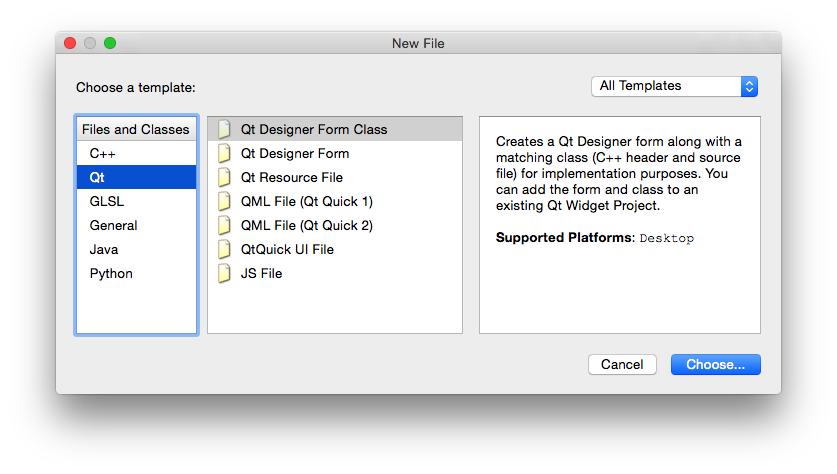
Task: Click the QML File (Qt Quick 2) icon
Action: click(224, 225)
